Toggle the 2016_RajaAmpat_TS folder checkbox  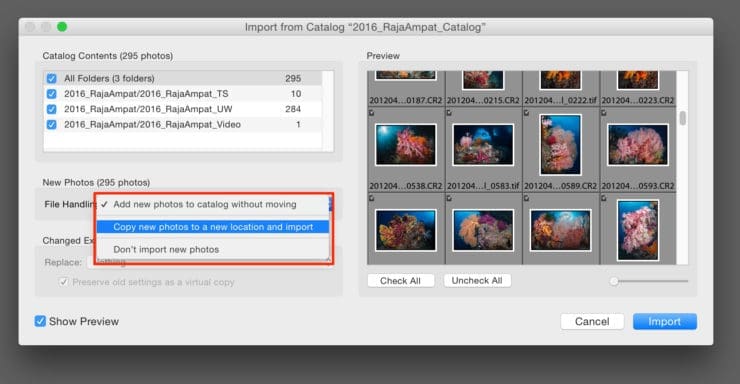[x=51, y=94]
